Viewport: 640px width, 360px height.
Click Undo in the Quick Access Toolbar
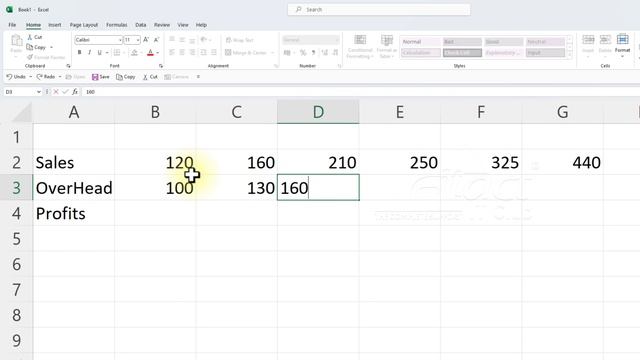click(x=16, y=77)
